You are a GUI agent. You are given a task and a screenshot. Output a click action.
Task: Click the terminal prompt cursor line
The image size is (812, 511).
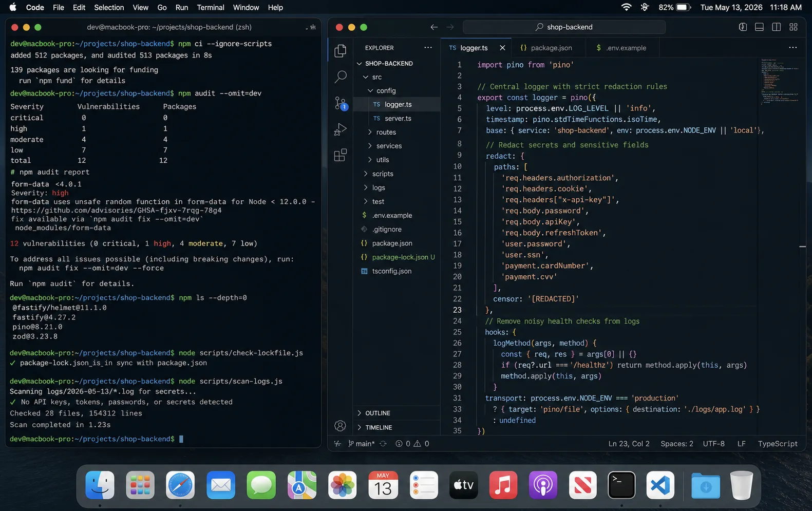tap(97, 439)
